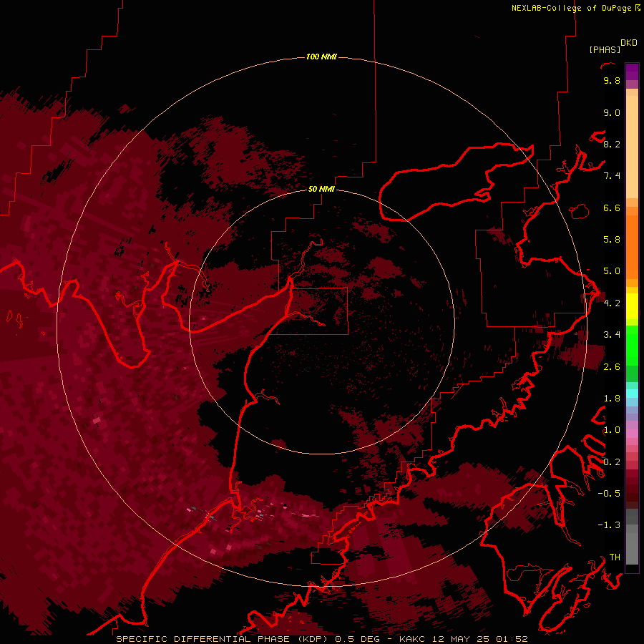The image size is (644, 644).
Task: Pick the pink color bar segment
Action: pos(632,434)
